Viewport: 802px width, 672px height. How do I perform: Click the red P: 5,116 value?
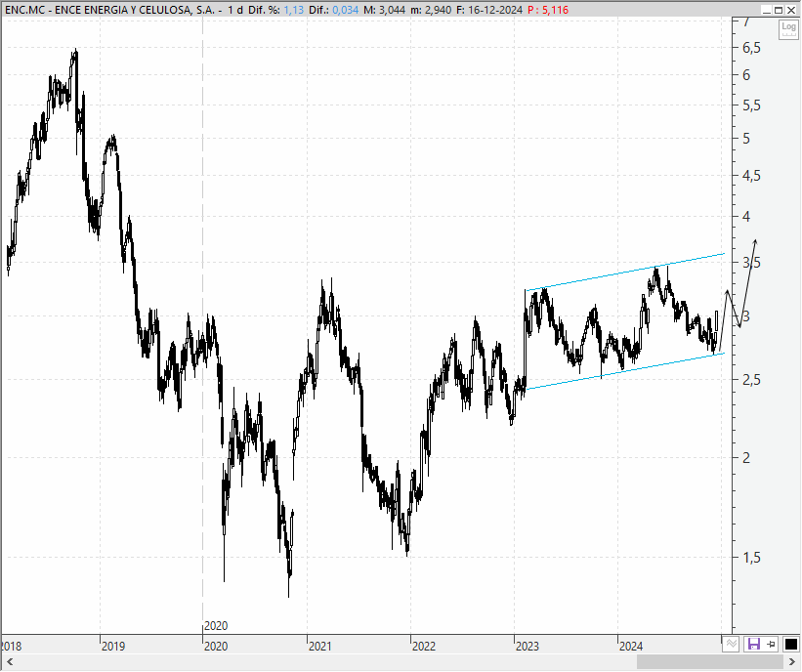click(x=548, y=10)
